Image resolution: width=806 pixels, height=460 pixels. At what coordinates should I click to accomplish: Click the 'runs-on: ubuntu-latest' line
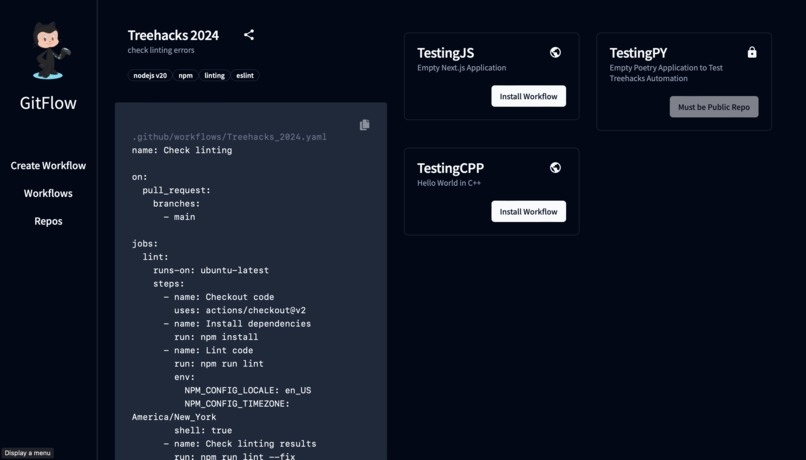[x=211, y=270]
